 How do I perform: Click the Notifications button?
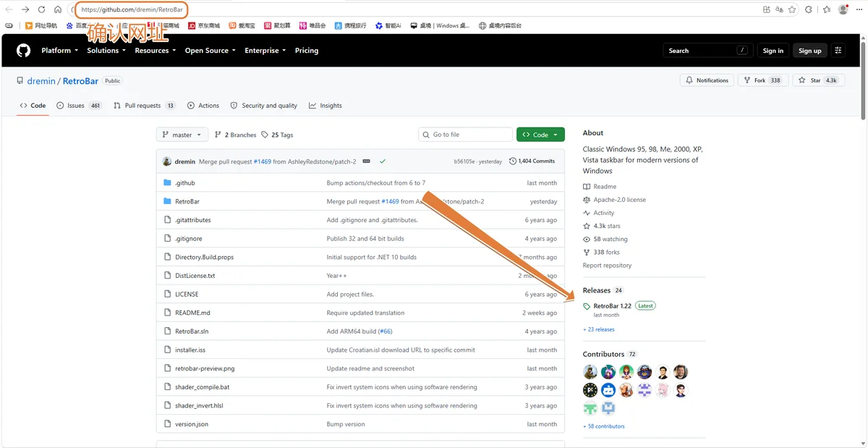pyautogui.click(x=707, y=80)
